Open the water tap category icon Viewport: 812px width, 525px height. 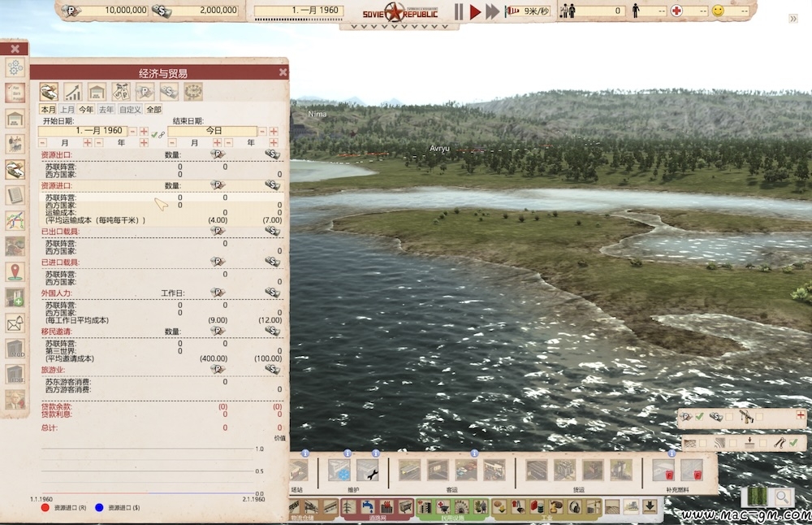(368, 507)
